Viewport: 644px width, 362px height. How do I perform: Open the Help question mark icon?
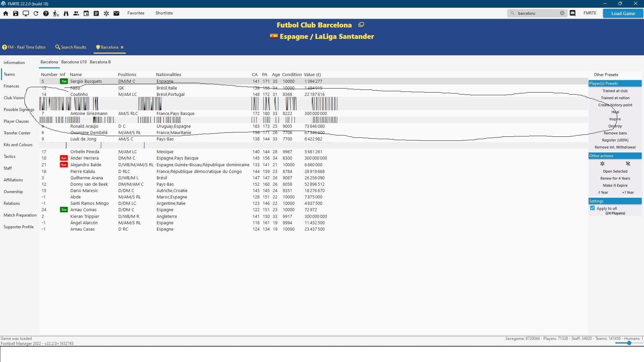click(x=46, y=13)
